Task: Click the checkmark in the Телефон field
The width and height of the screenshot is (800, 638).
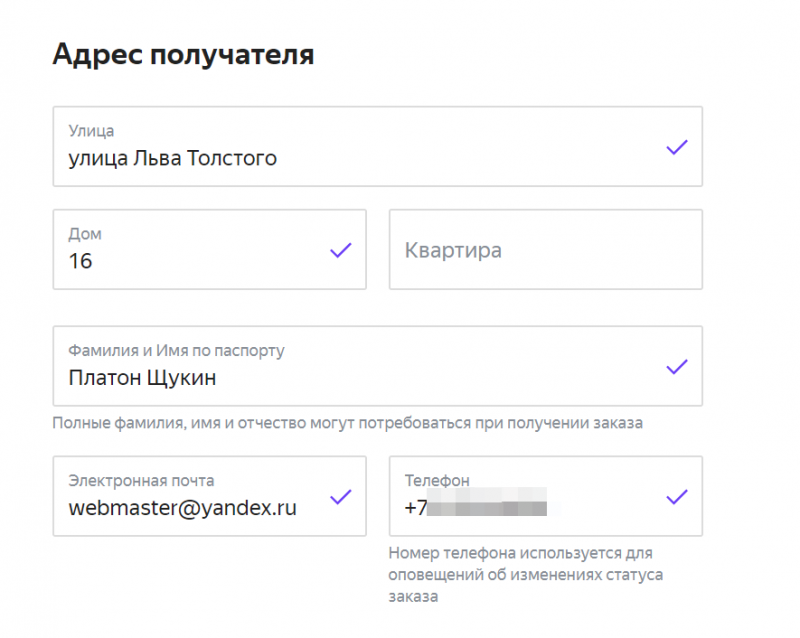Action: point(677,496)
